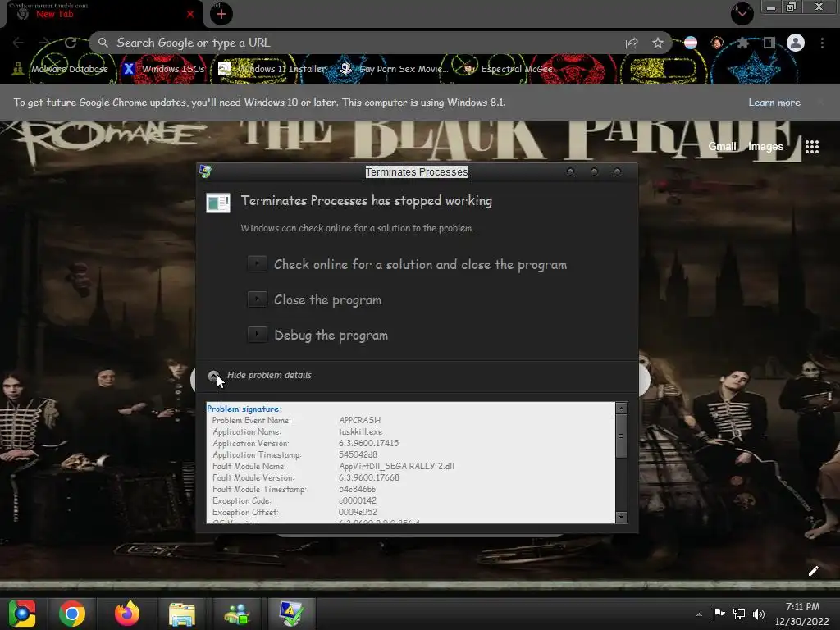Reload the current page
The image size is (840, 630).
point(71,43)
